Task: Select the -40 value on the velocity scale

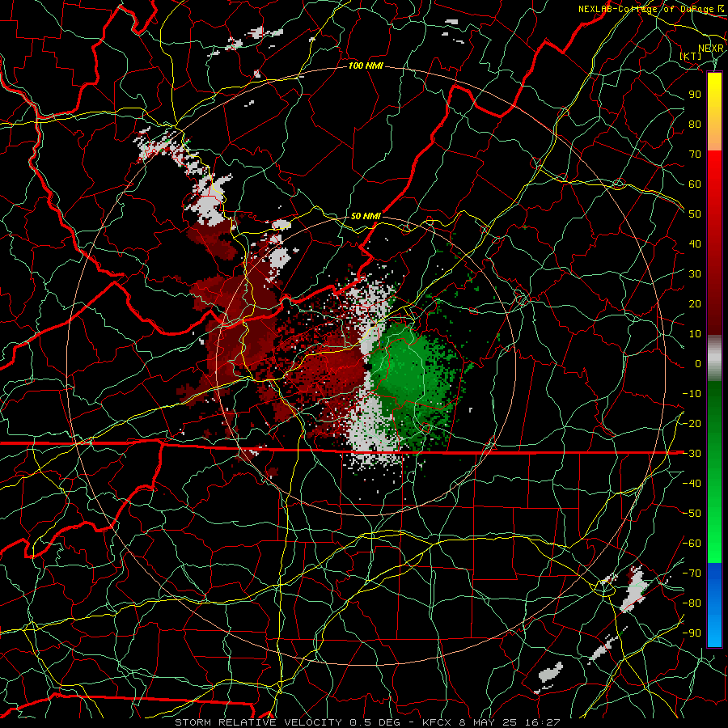Action: [692, 484]
